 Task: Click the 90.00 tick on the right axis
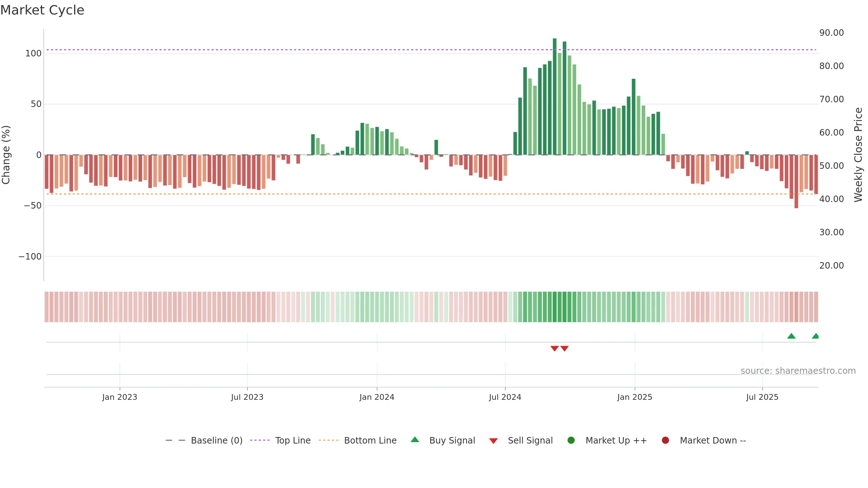831,33
